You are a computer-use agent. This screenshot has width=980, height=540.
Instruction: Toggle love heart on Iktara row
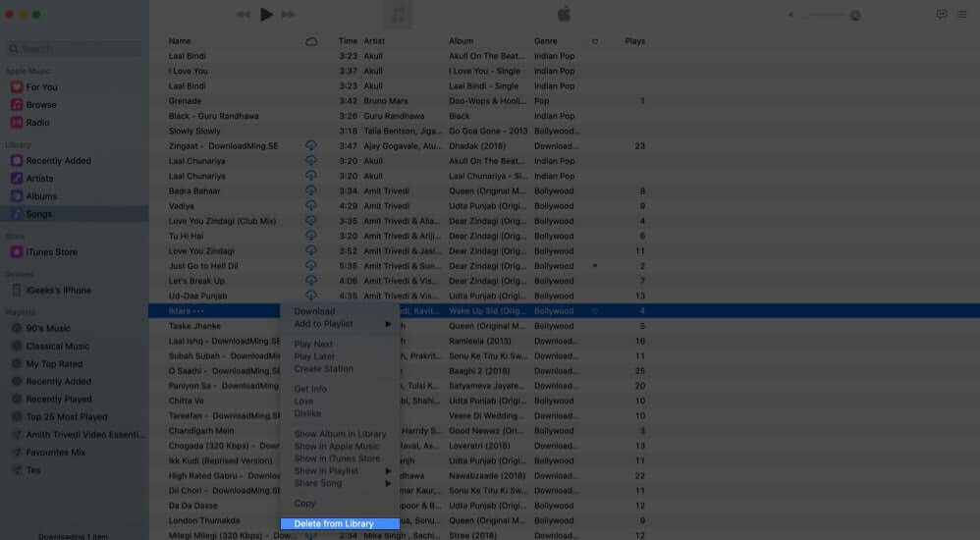594,310
